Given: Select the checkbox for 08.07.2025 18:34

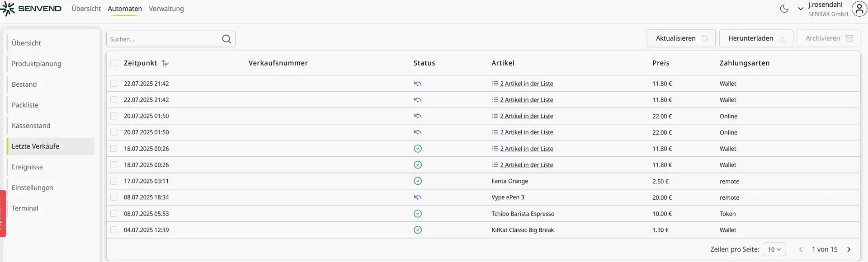Looking at the screenshot, I should [x=113, y=197].
